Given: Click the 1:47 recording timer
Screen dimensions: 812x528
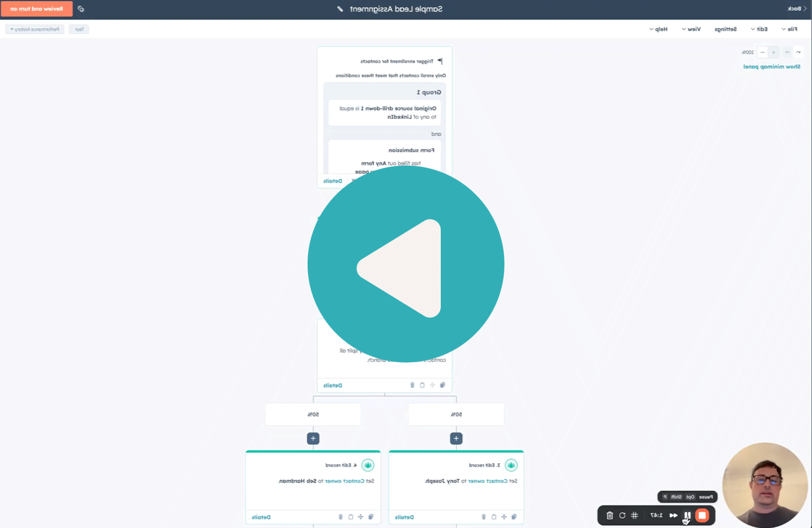Looking at the screenshot, I should pos(656,515).
